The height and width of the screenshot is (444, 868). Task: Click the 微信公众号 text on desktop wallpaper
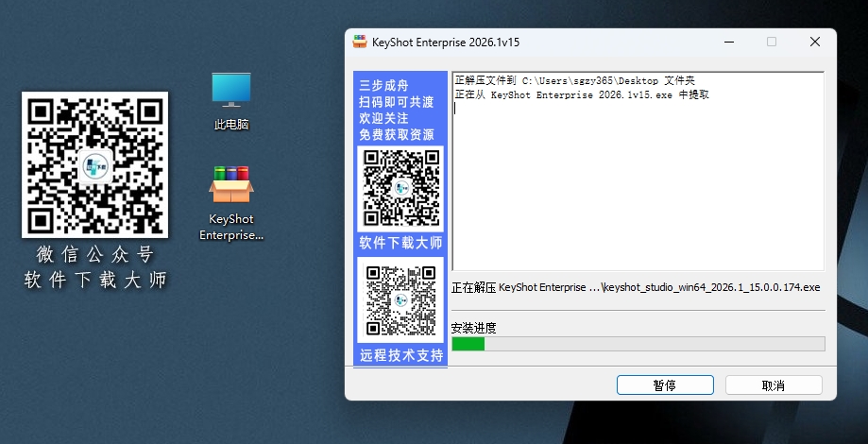click(x=94, y=255)
